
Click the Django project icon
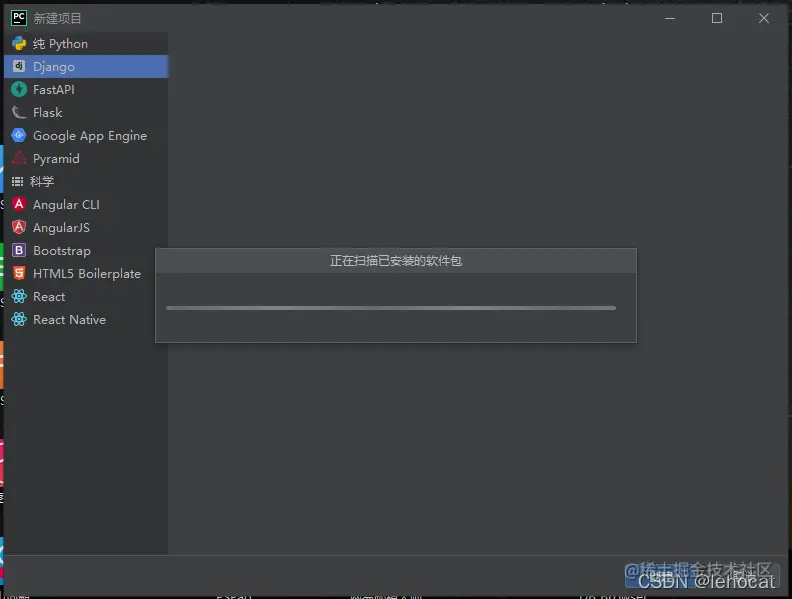tap(19, 66)
